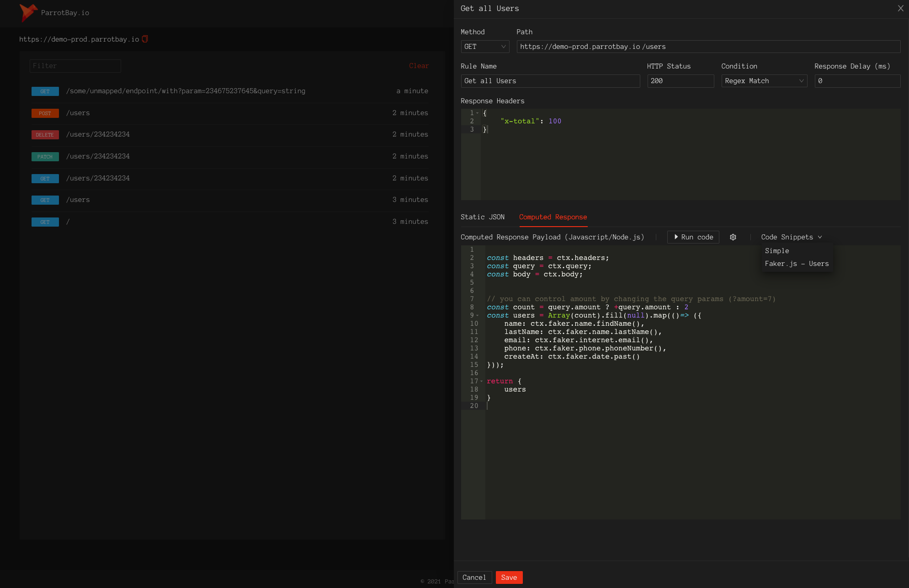Collapse fold arrow in Response Headers line 1
The height and width of the screenshot is (588, 909).
pos(478,113)
